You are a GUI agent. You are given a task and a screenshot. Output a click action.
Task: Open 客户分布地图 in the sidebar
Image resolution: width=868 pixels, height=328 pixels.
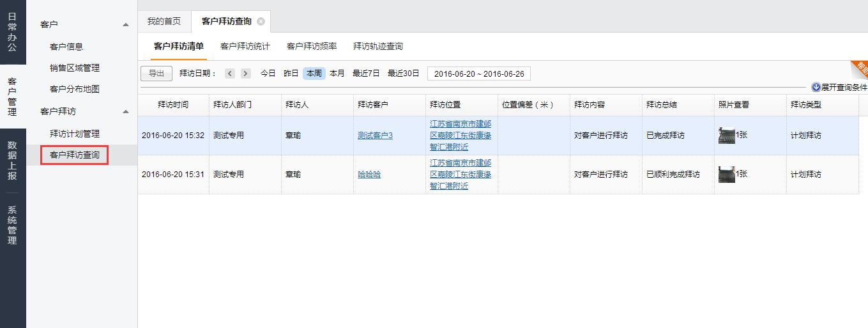pyautogui.click(x=75, y=89)
